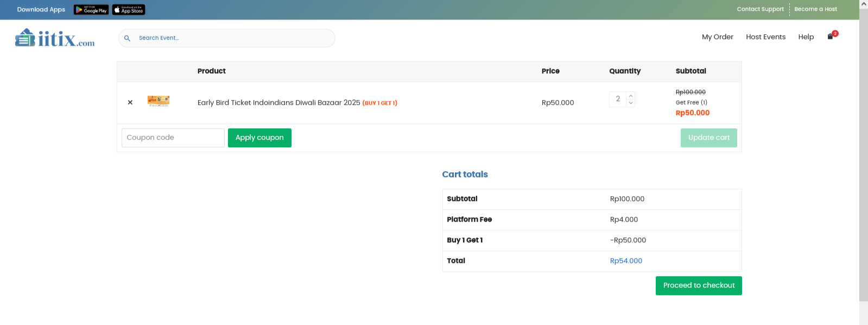The height and width of the screenshot is (325, 868).
Task: Open the Help menu item
Action: 806,37
